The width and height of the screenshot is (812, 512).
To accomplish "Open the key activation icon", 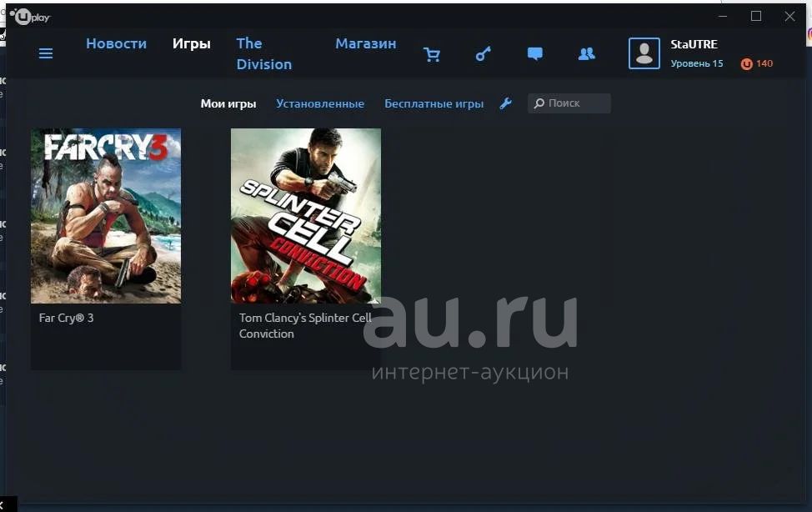I will pos(484,54).
